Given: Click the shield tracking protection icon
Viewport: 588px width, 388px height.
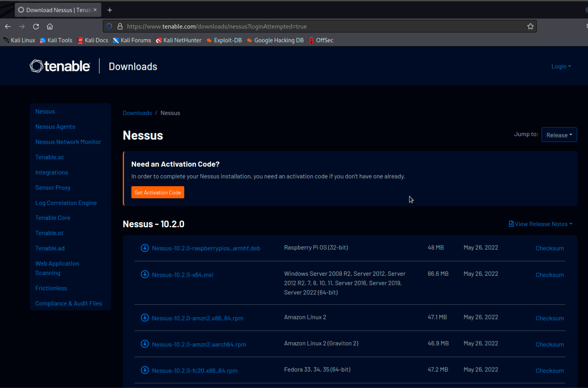Looking at the screenshot, I should click(x=109, y=27).
